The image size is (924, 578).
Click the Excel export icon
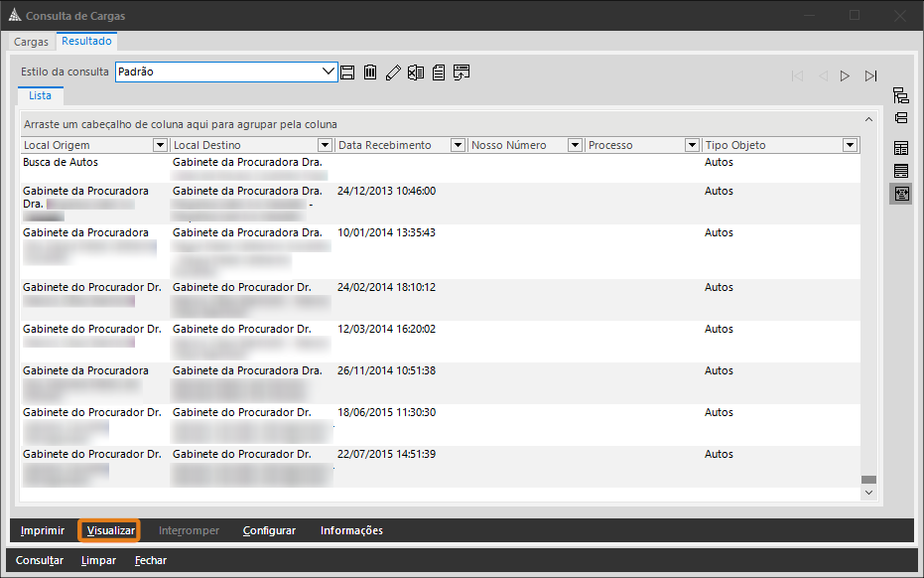pos(416,72)
